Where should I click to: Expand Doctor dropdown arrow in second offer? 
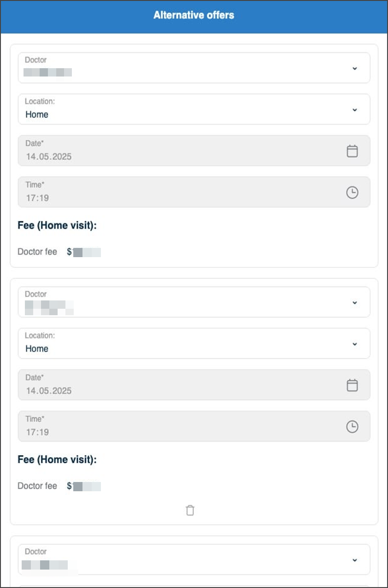[354, 303]
